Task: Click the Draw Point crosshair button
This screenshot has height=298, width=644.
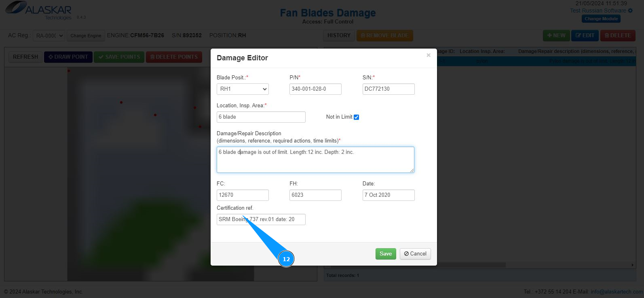Action: (x=68, y=57)
